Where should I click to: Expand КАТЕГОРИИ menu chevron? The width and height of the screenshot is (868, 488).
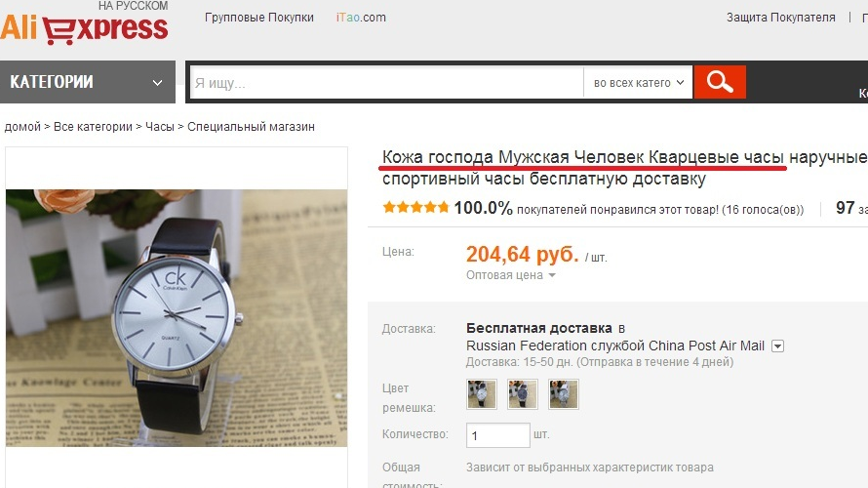157,83
